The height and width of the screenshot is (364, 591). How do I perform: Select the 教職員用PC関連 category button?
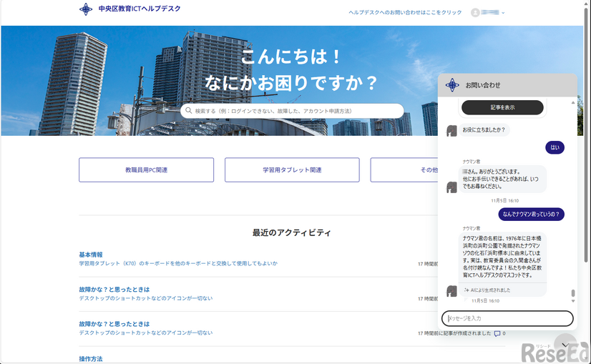(x=146, y=170)
